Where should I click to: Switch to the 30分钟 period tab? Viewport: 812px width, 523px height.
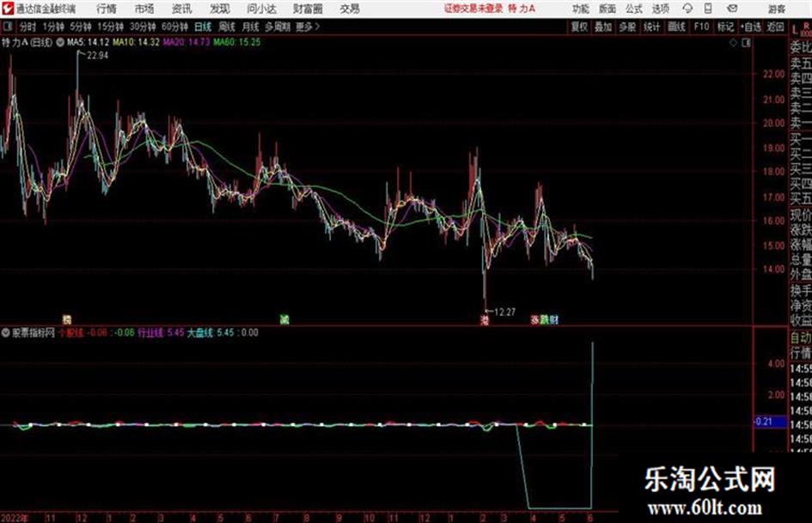pos(143,27)
